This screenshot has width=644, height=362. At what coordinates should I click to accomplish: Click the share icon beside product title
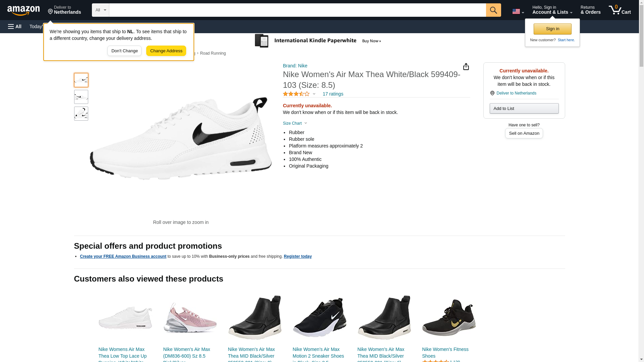pos(466,67)
